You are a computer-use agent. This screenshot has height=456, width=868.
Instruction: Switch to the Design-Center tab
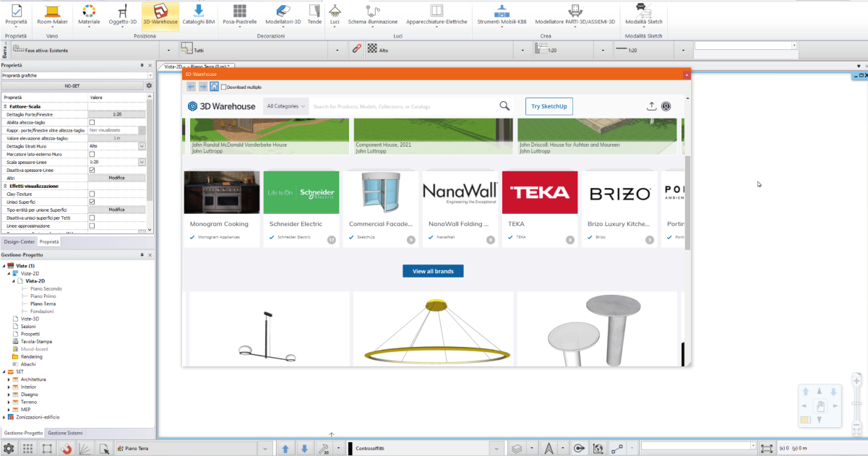click(x=19, y=242)
